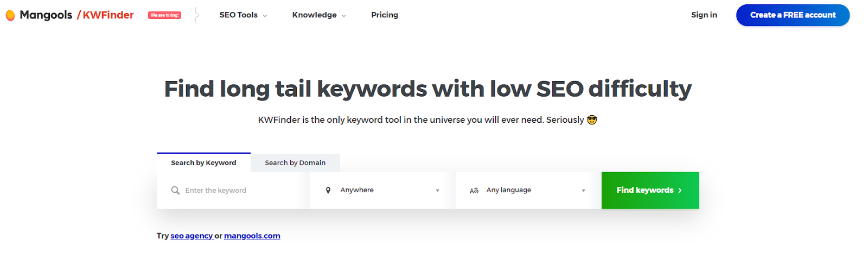The width and height of the screenshot is (868, 258).
Task: Click the magnifier icon in keyword field
Action: (x=175, y=191)
